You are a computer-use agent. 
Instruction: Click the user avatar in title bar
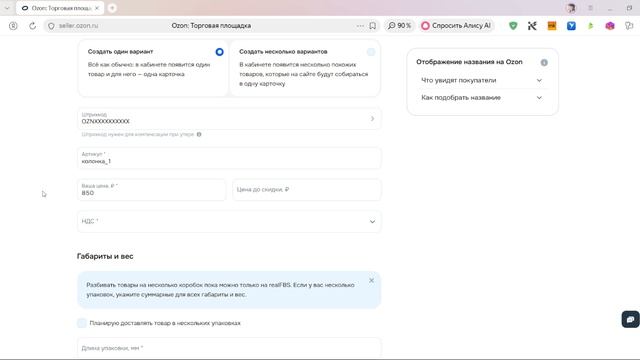pyautogui.click(x=571, y=8)
